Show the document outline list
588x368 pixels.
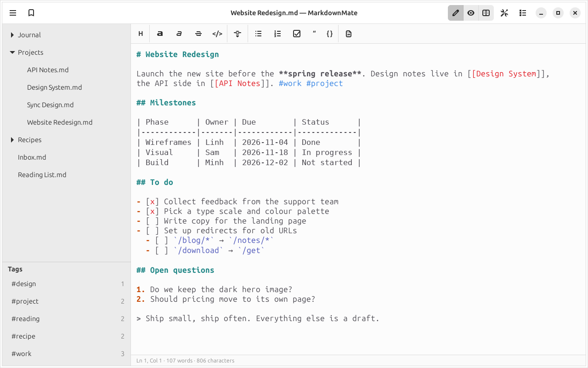(x=523, y=13)
